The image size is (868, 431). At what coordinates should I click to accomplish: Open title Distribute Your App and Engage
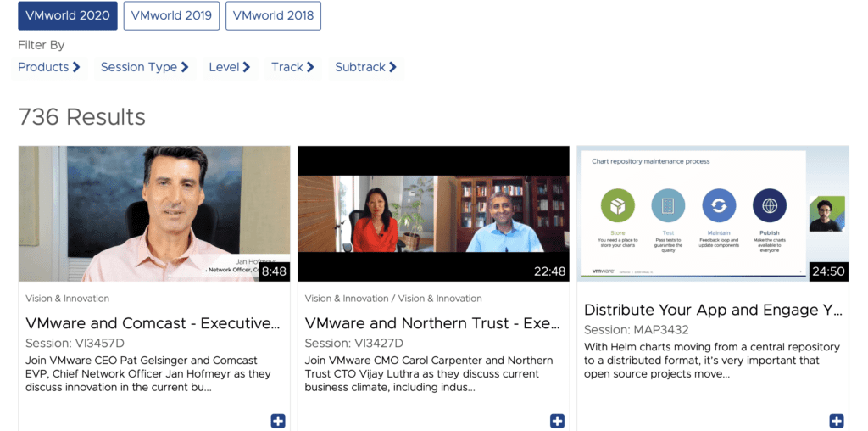tap(713, 310)
